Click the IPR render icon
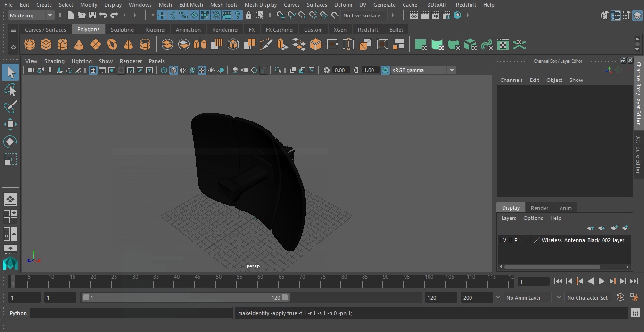 (x=435, y=16)
